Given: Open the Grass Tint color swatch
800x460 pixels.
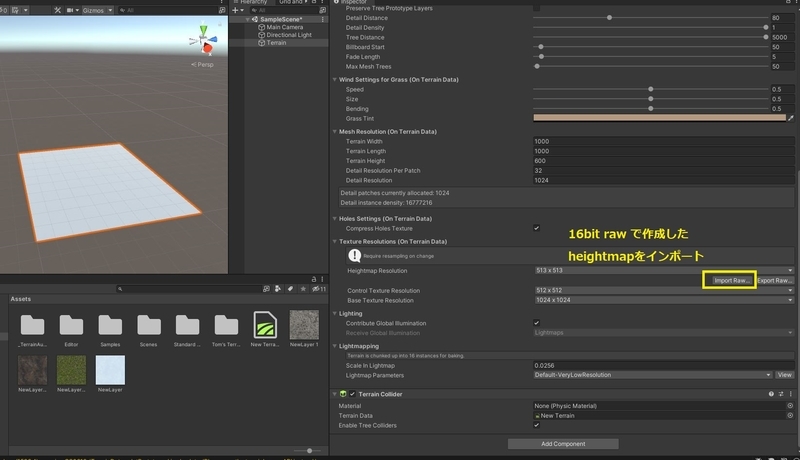Looking at the screenshot, I should tap(659, 118).
